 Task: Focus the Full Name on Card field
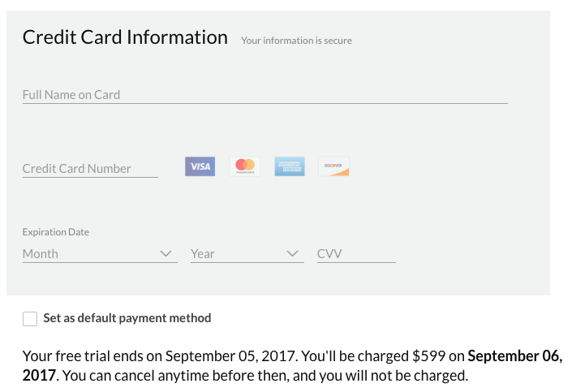[265, 95]
